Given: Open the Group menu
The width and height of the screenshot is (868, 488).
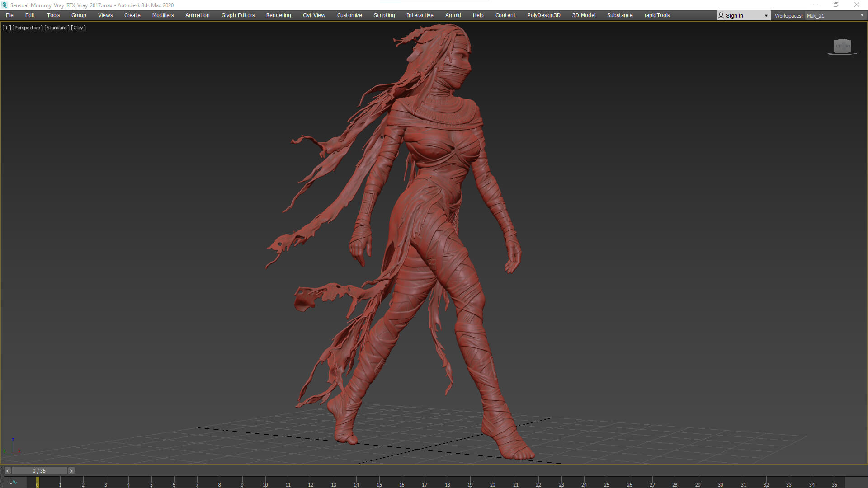Looking at the screenshot, I should pos(79,15).
